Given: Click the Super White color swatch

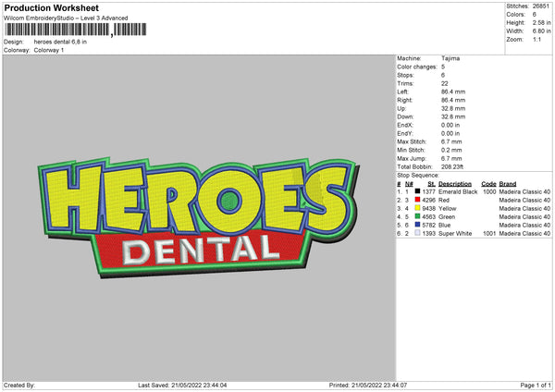Looking at the screenshot, I should pyautogui.click(x=417, y=233).
